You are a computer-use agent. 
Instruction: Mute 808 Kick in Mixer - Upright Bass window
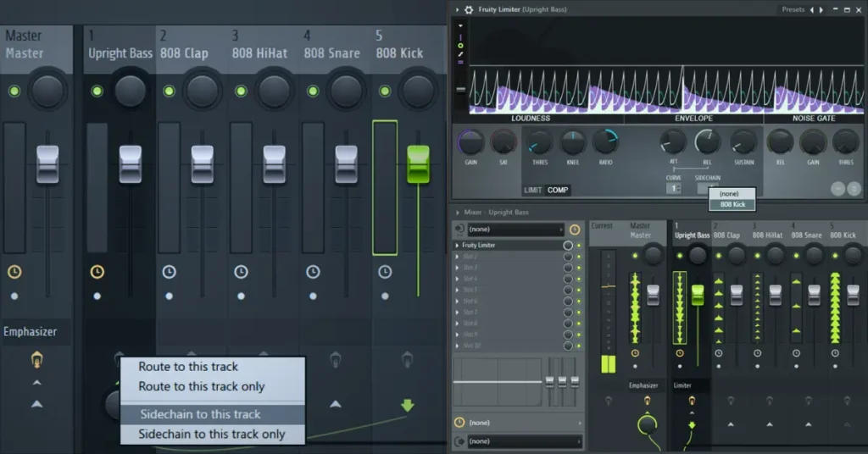835,256
